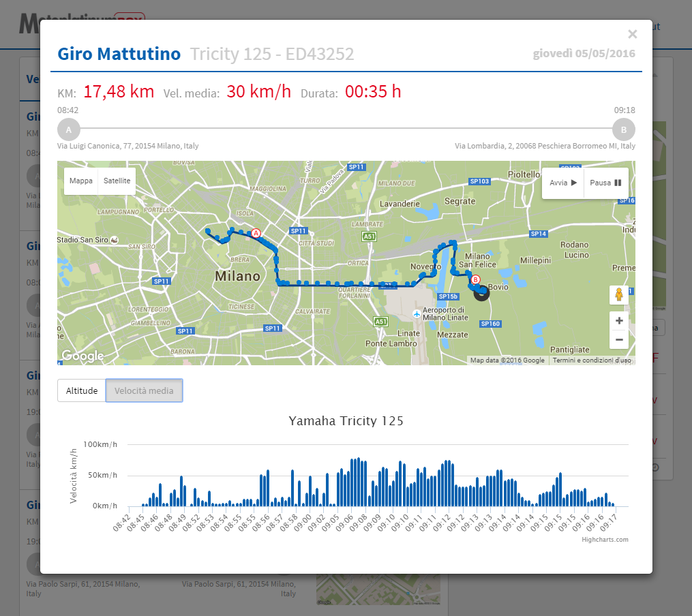Viewport: 692px width, 616px height.
Task: Click the start point A marker on timeline
Action: [x=68, y=129]
